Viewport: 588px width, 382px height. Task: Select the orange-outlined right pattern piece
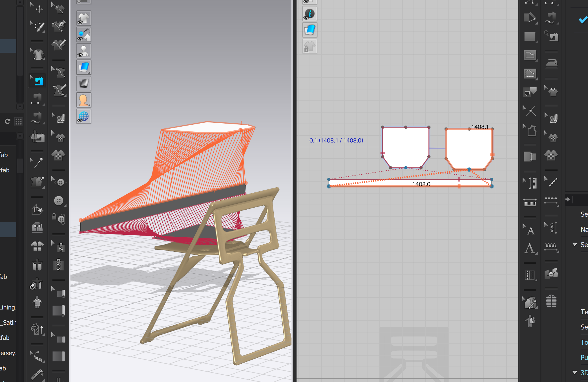pyautogui.click(x=469, y=149)
